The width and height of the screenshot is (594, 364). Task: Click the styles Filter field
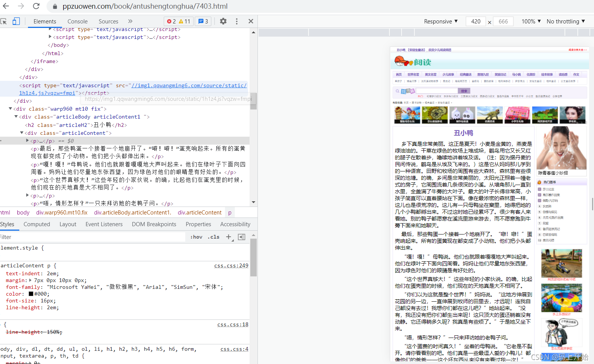(x=93, y=237)
